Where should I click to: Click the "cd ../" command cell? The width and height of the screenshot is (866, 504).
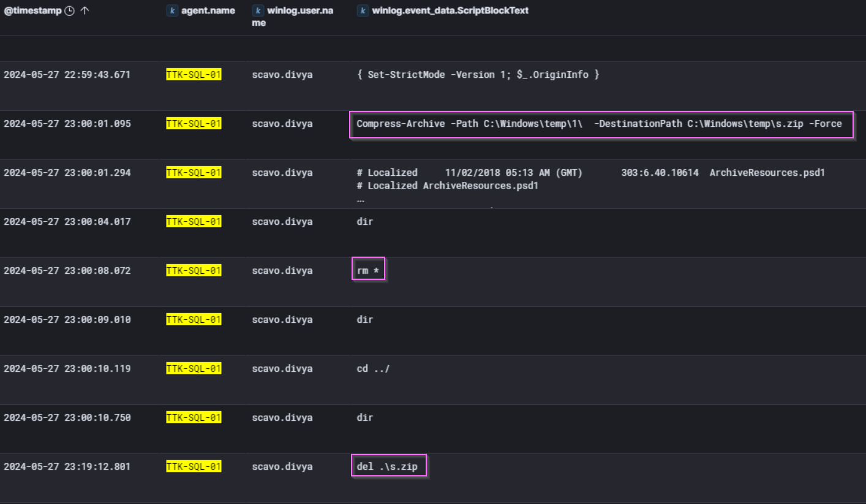click(x=373, y=369)
